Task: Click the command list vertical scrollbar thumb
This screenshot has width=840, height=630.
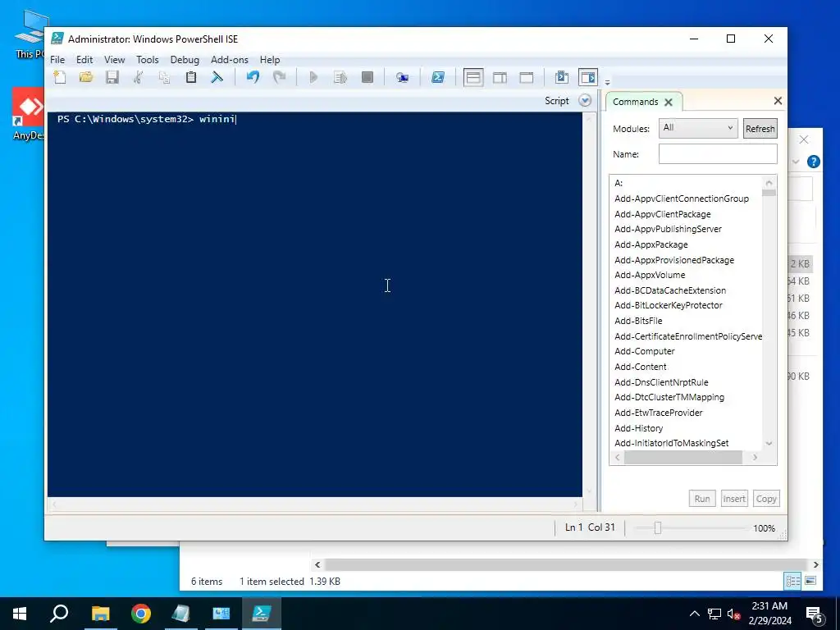Action: [x=769, y=193]
